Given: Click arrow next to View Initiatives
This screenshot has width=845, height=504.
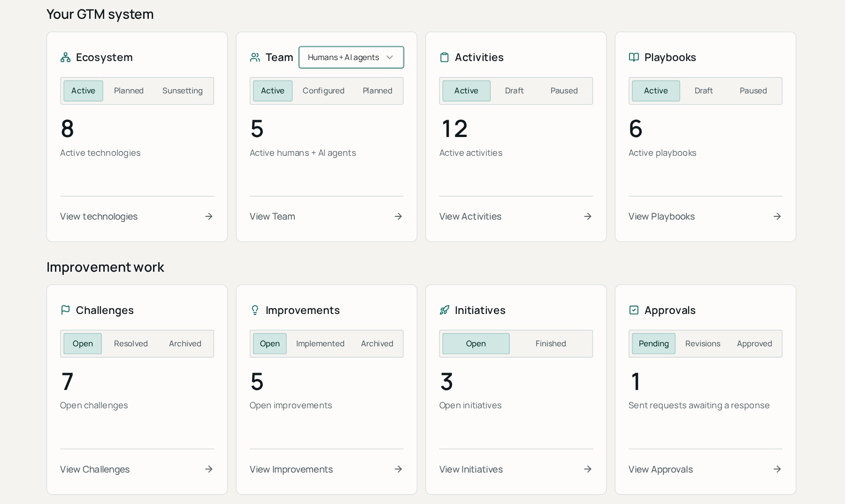Looking at the screenshot, I should coord(588,469).
